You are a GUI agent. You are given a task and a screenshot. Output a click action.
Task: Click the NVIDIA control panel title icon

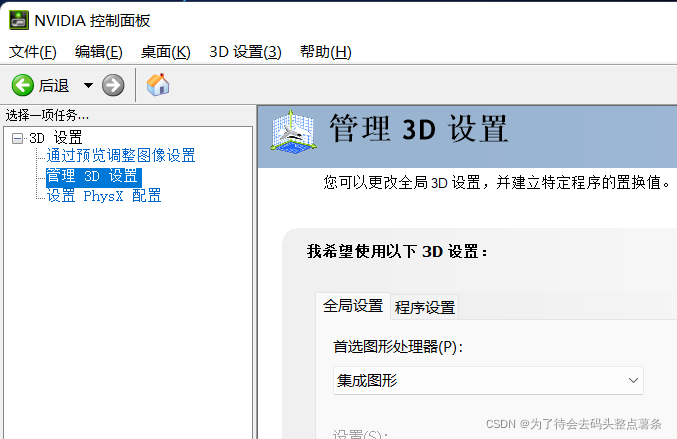(x=19, y=20)
